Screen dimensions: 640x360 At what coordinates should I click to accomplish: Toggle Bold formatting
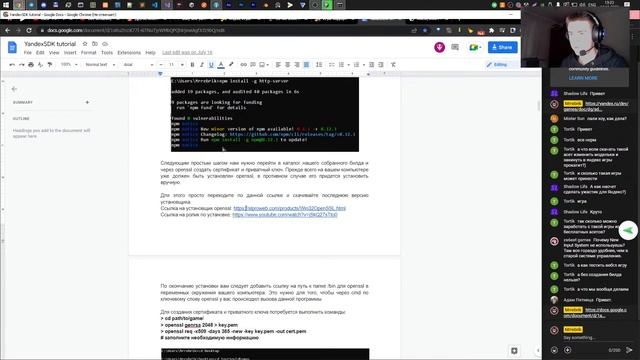192,64
